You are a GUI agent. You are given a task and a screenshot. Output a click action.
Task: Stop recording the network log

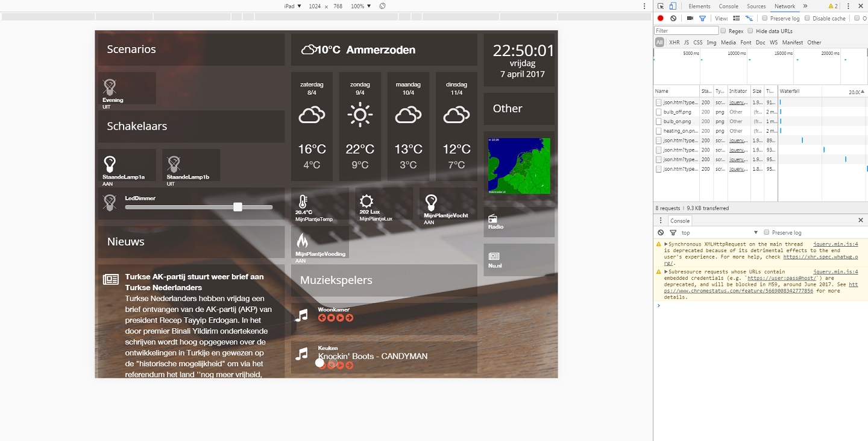point(661,19)
